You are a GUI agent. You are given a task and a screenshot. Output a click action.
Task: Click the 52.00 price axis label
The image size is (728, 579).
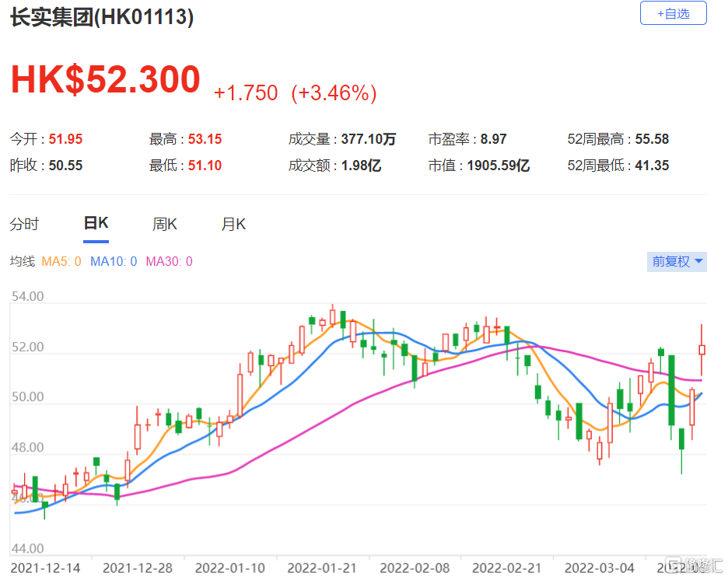click(x=28, y=347)
